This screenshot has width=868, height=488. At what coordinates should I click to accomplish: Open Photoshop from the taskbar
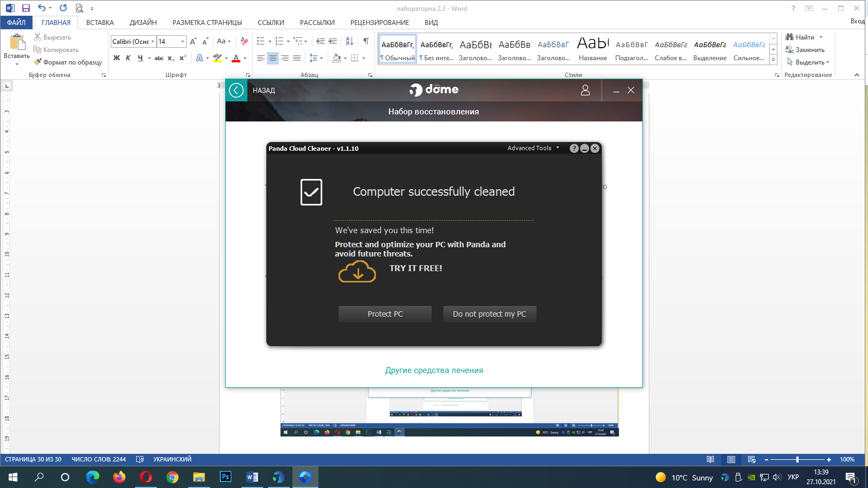click(x=226, y=477)
